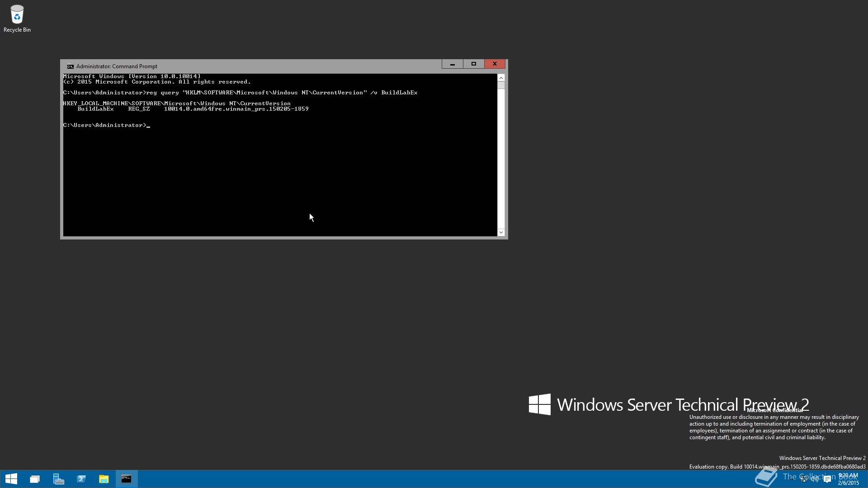Minimize the Command Prompt window
868x488 pixels.
452,64
